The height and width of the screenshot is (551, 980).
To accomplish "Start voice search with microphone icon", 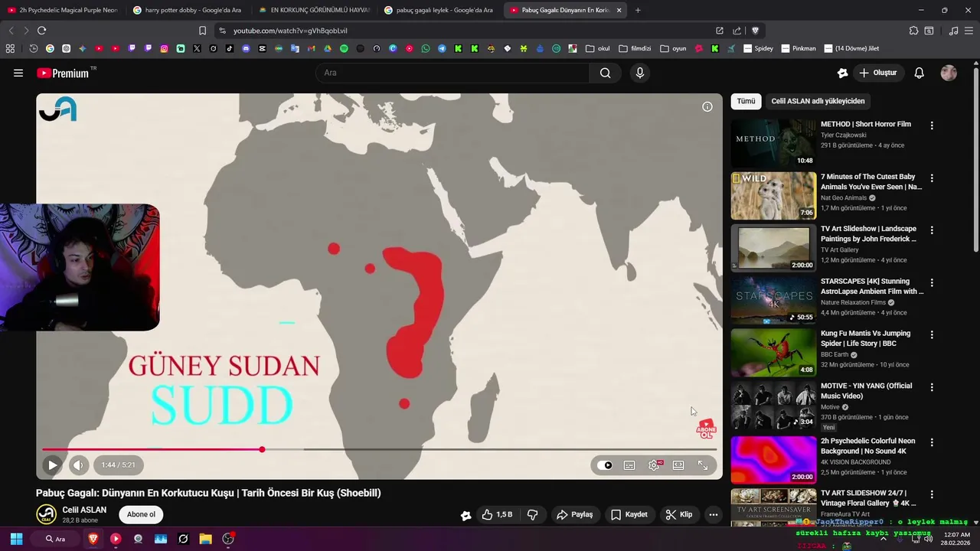I will click(x=640, y=73).
